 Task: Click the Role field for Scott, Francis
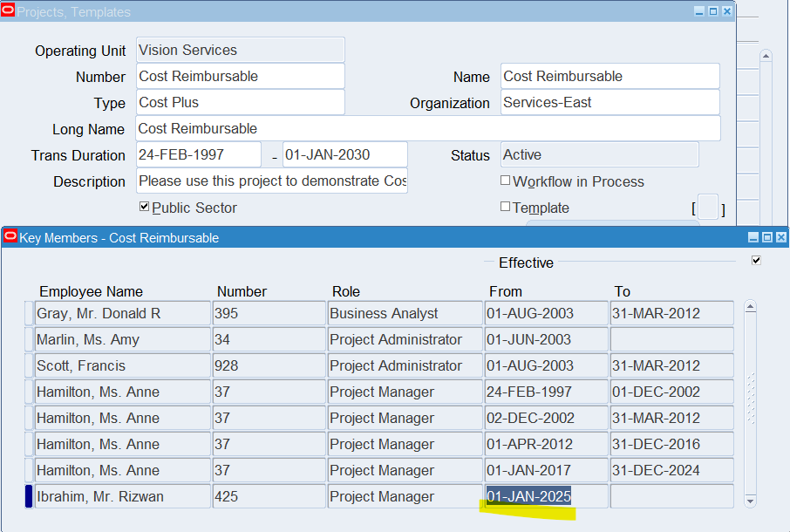pyautogui.click(x=405, y=365)
